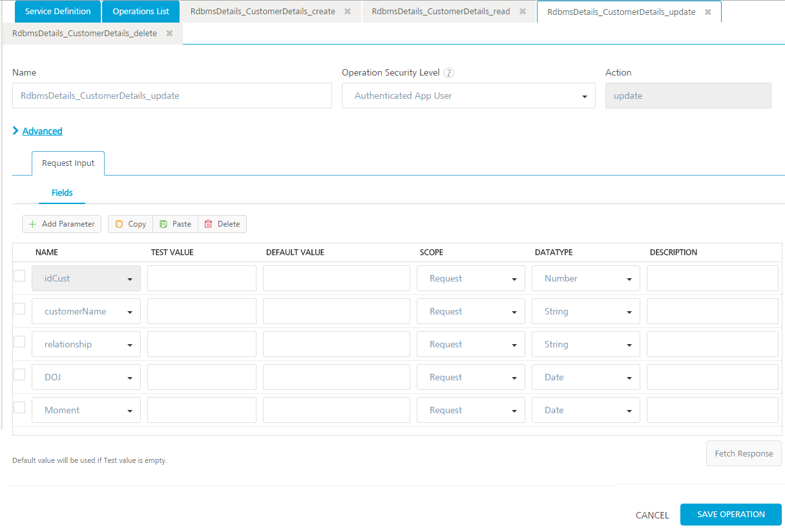
Task: Open the SCOPE dropdown for the relationship row
Action: coord(515,344)
